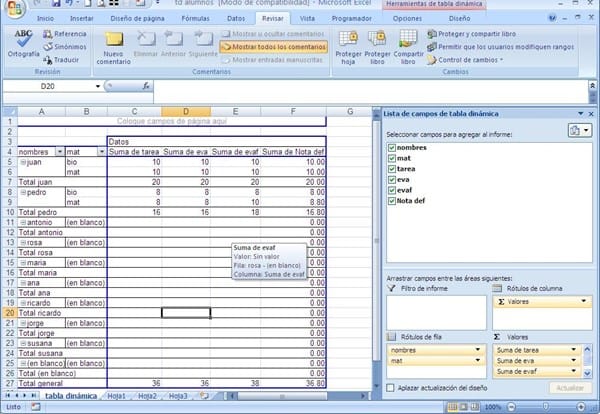Open the Insertar ribbon tab
Image resolution: width=600 pixels, height=414 pixels.
click(82, 18)
